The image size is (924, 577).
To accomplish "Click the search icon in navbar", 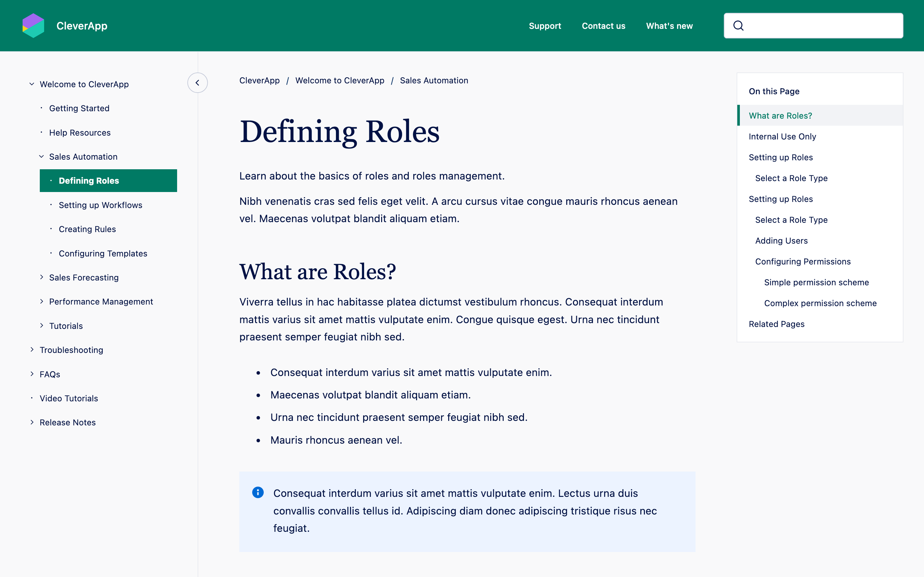I will (739, 25).
